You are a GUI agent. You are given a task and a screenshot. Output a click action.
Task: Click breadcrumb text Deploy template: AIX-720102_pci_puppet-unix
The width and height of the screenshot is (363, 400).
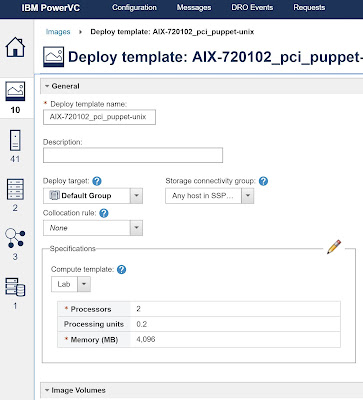click(172, 32)
